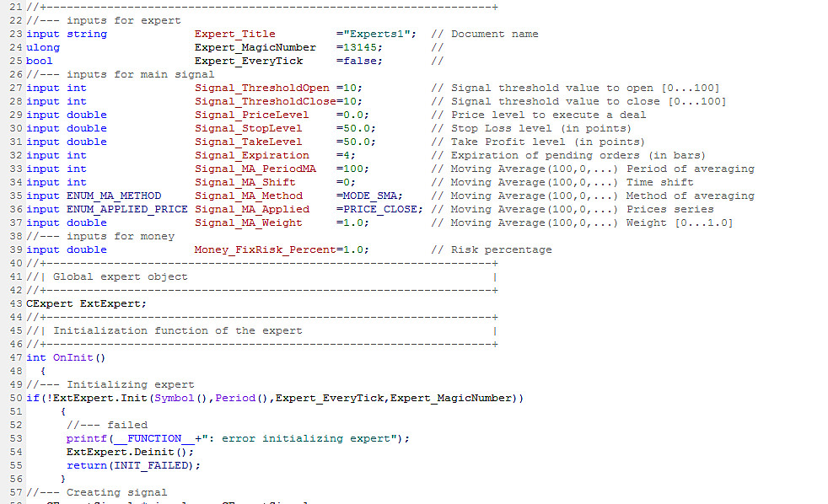Place cursor on value 13145
The height and width of the screenshot is (504, 828).
pyautogui.click(x=359, y=47)
